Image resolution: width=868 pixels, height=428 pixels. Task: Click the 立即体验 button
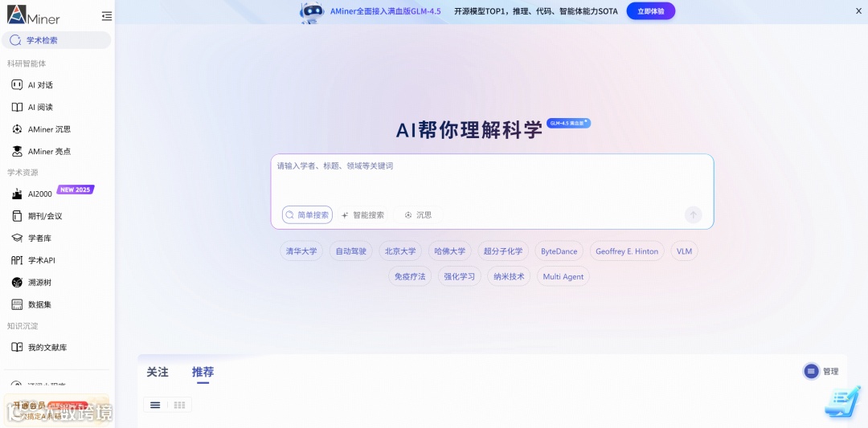pyautogui.click(x=650, y=11)
